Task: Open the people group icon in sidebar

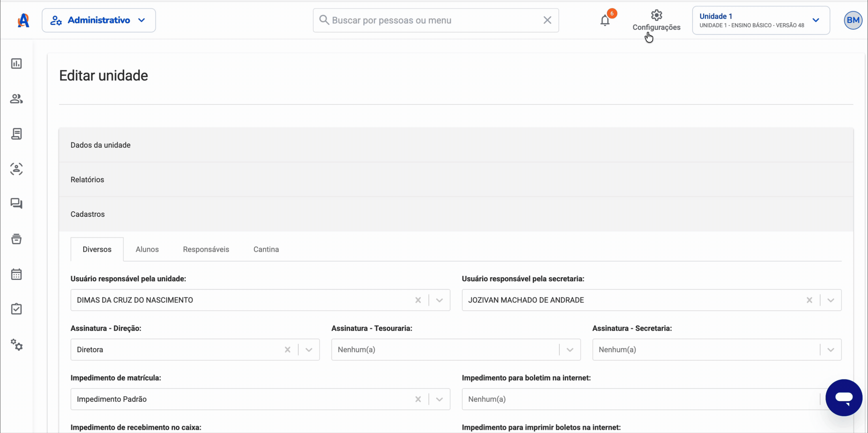Action: coord(16,99)
